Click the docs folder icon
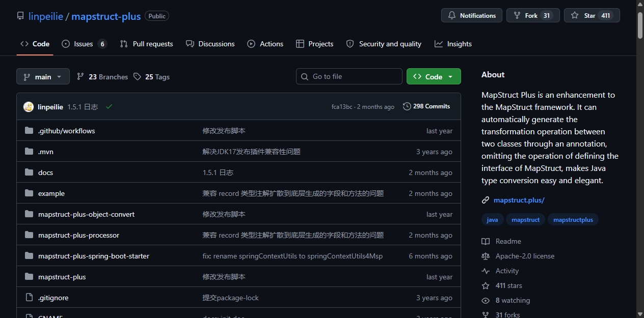The height and width of the screenshot is (318, 644). (29, 172)
